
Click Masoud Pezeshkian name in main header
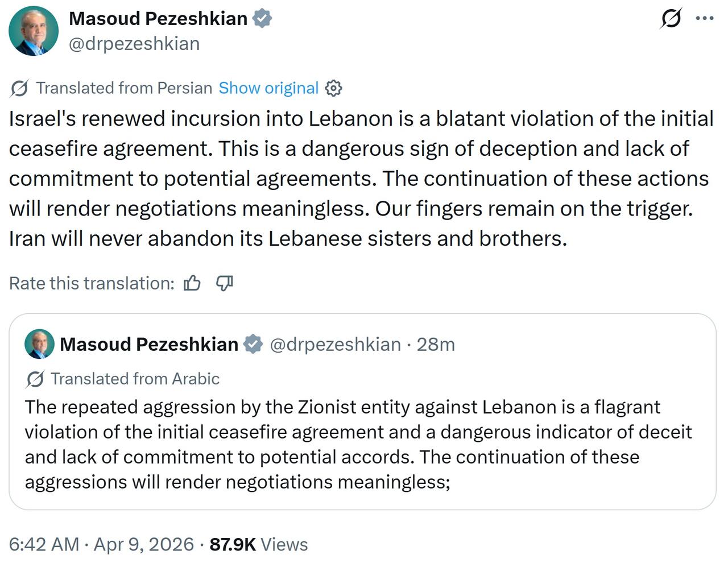pos(158,19)
